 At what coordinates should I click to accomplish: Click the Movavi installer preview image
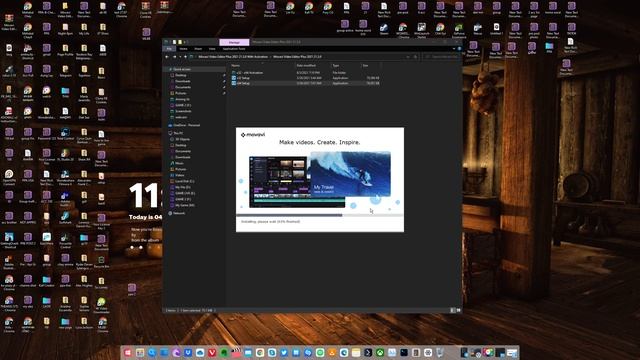tap(320, 179)
